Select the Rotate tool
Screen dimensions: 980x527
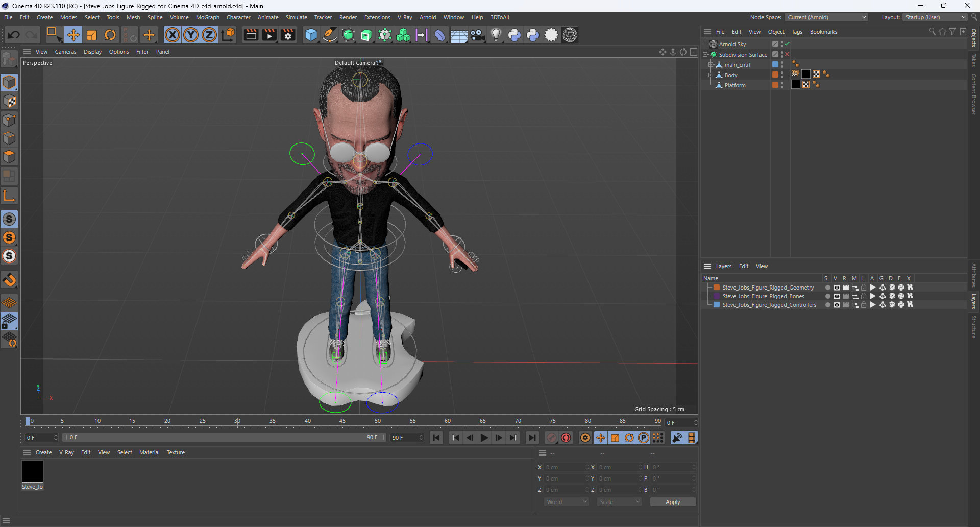(110, 35)
